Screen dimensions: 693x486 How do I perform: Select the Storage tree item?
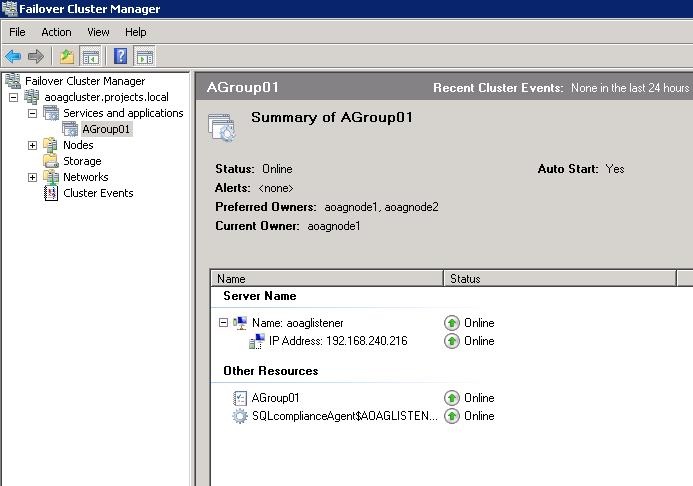click(82, 161)
